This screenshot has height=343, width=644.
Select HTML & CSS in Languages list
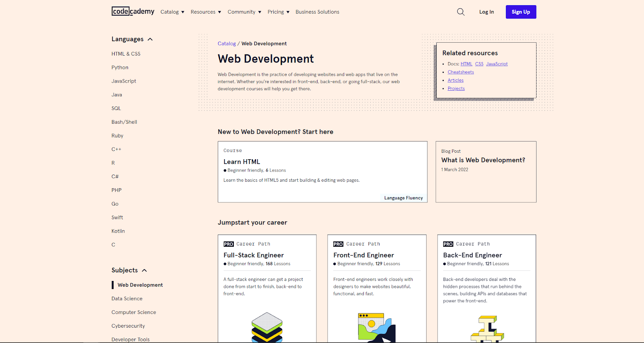(126, 54)
